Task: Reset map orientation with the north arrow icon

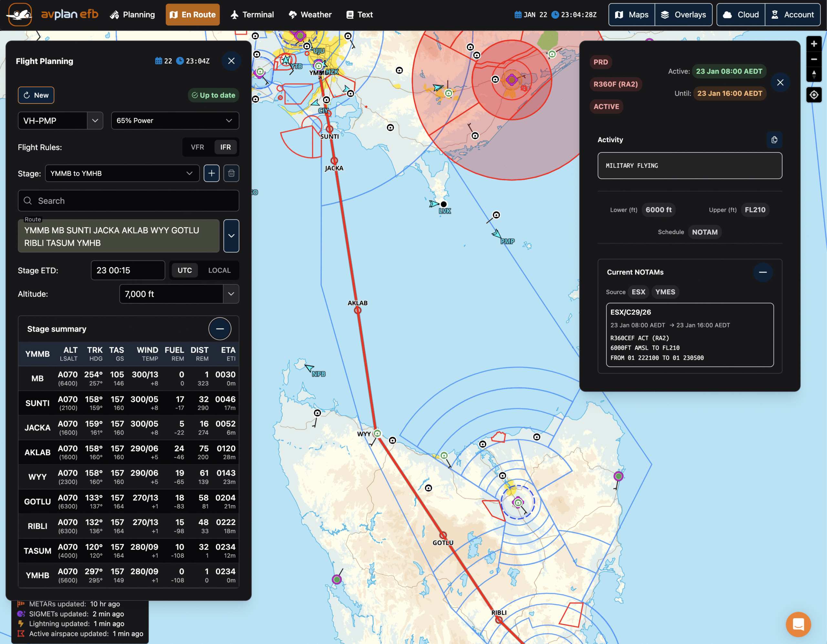Action: pos(813,74)
